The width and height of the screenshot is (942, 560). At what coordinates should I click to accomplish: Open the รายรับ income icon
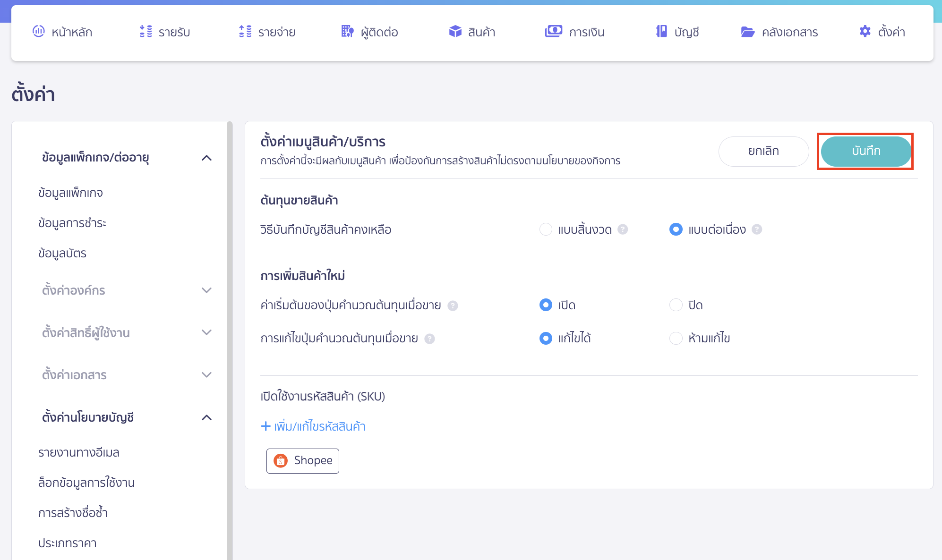point(145,32)
